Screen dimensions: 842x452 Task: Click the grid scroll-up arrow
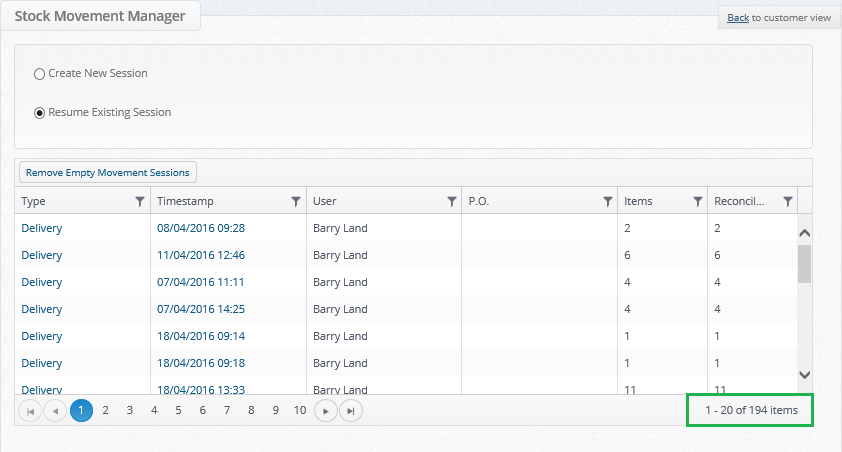(x=804, y=233)
